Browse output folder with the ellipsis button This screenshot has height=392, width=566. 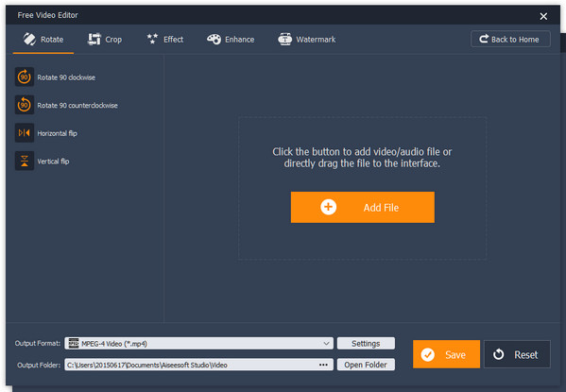pos(323,365)
